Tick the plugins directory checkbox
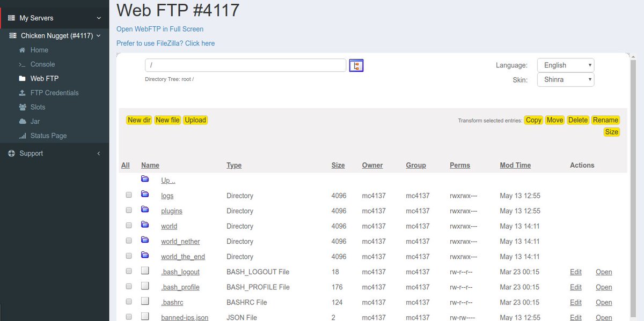 tap(129, 211)
